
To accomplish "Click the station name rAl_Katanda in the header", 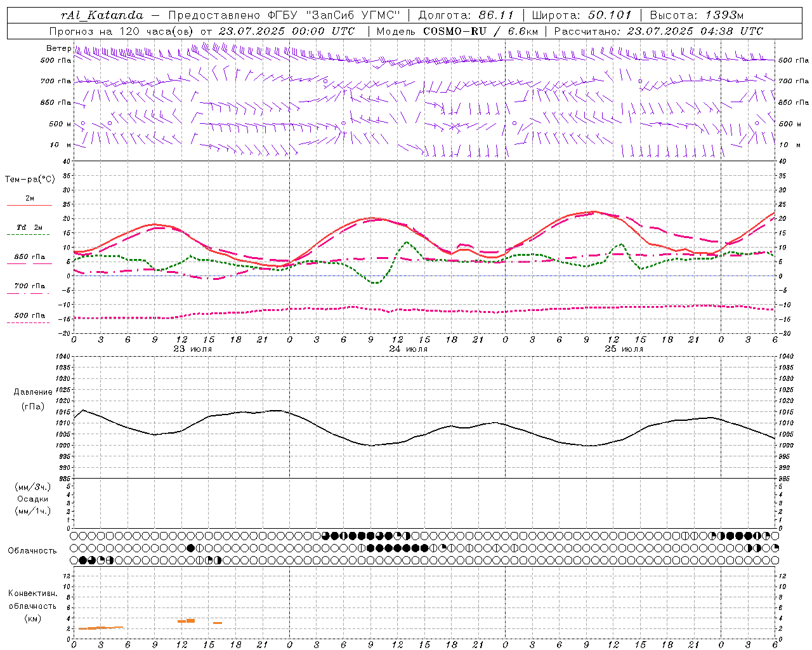I will coord(101,15).
